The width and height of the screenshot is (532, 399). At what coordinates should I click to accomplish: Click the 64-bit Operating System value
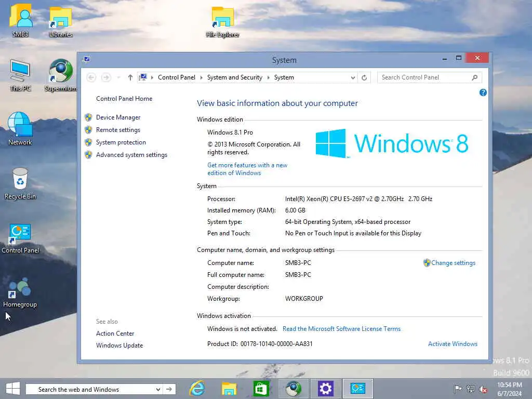click(348, 222)
